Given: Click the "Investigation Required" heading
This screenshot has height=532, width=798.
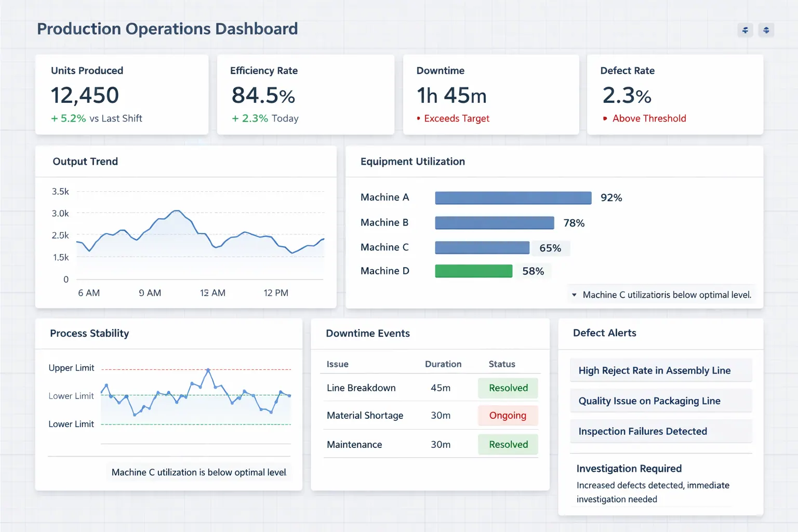Looking at the screenshot, I should point(629,468).
